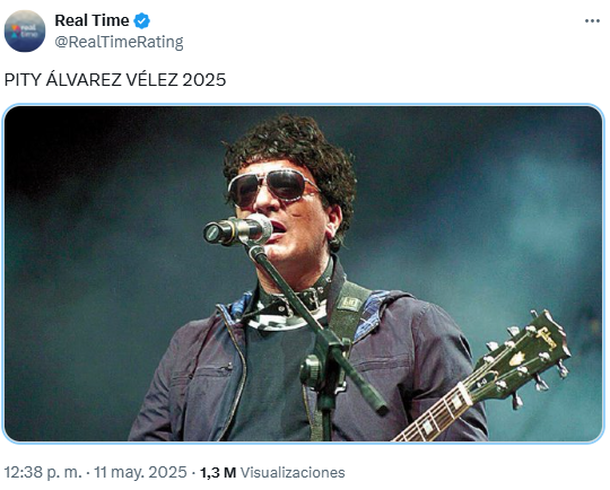
Task: Click the Visualizaciones label
Action: point(293,472)
